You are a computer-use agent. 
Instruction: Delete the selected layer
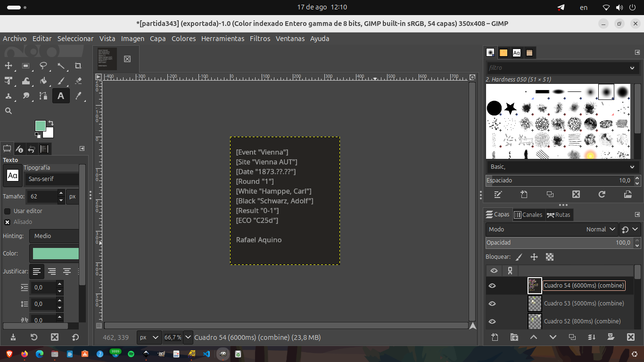[631, 337]
